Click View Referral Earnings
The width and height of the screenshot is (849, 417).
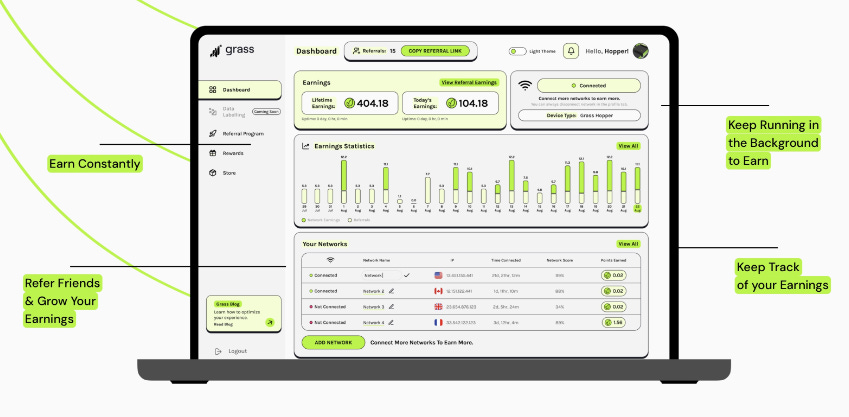click(x=469, y=83)
